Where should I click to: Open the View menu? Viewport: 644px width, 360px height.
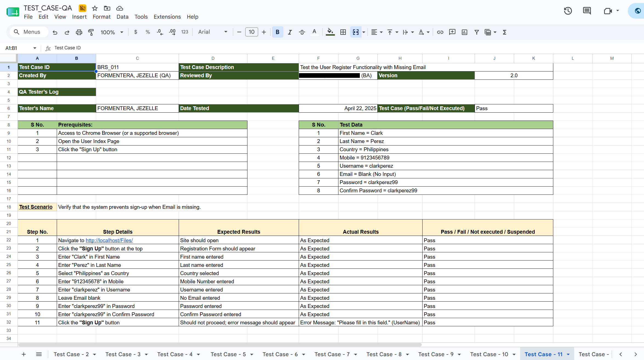tap(60, 17)
